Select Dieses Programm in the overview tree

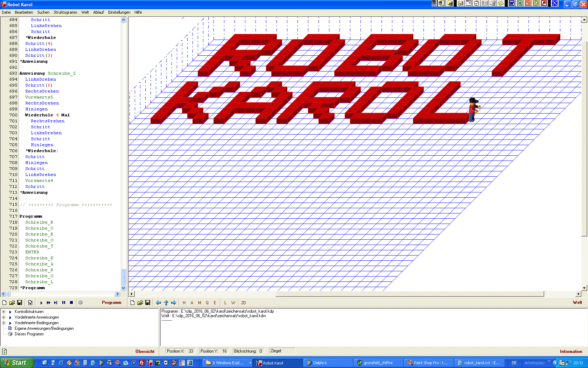[x=29, y=334]
